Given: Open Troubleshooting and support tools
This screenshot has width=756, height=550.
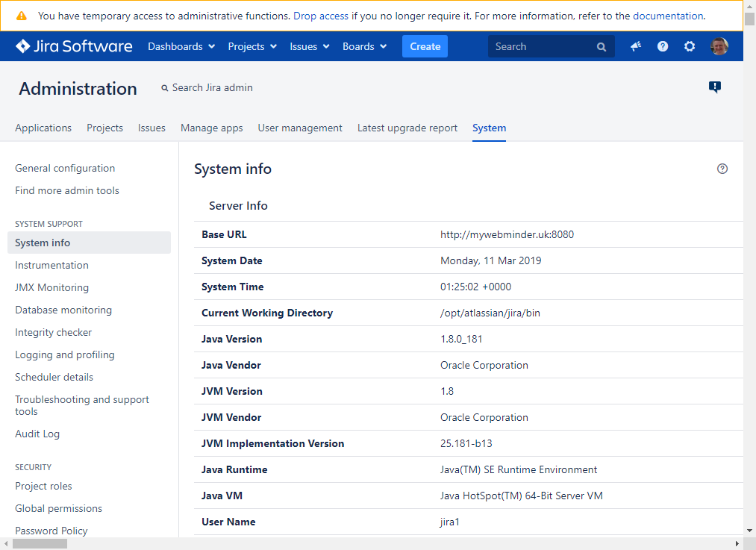Looking at the screenshot, I should [x=82, y=405].
